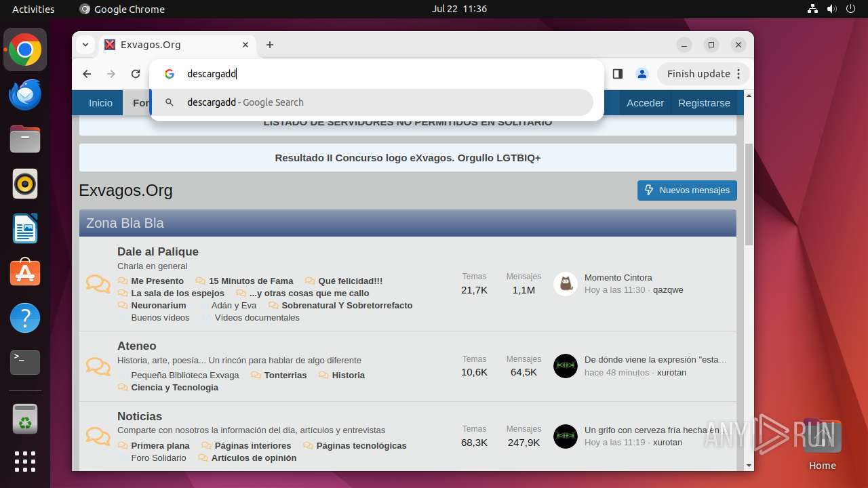Open the 15 Minutos de Fama subforum
Image resolution: width=868 pixels, height=488 pixels.
click(x=251, y=281)
